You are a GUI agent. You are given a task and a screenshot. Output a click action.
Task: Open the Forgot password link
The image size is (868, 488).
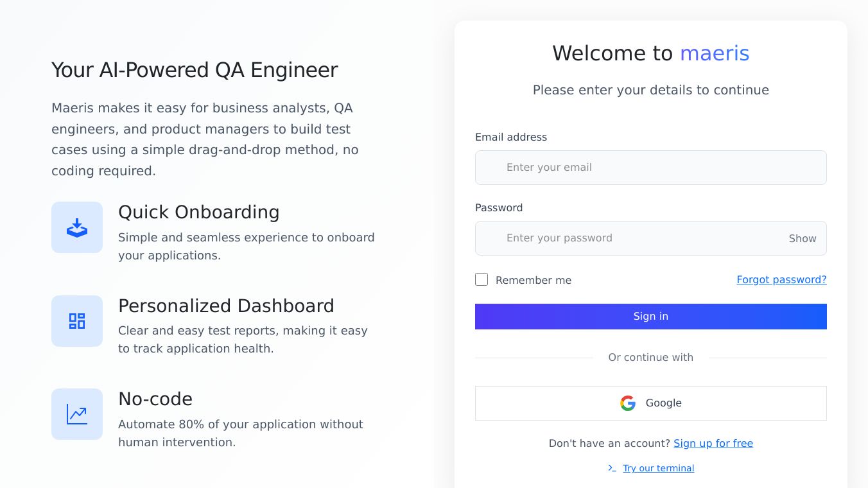point(781,279)
